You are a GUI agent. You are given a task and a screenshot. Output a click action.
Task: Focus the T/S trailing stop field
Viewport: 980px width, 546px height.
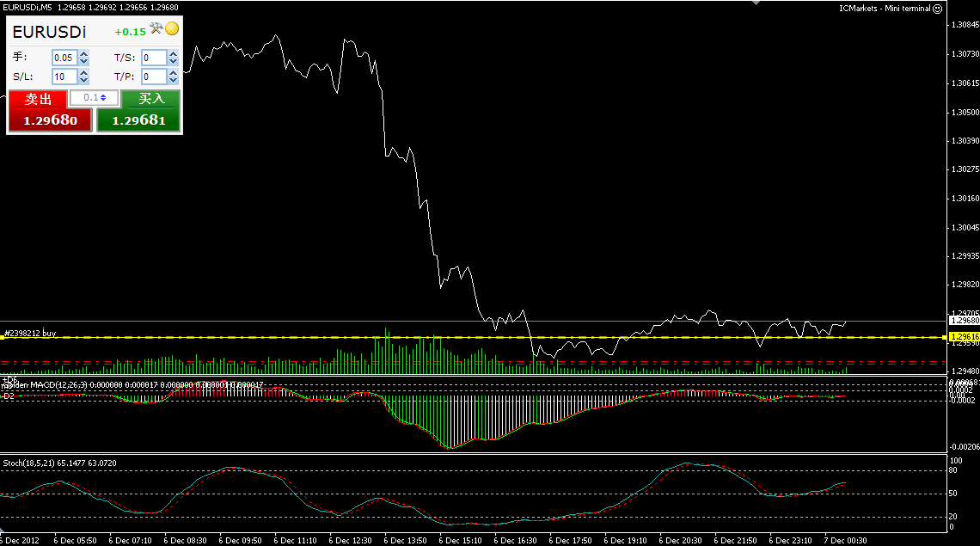pos(154,58)
